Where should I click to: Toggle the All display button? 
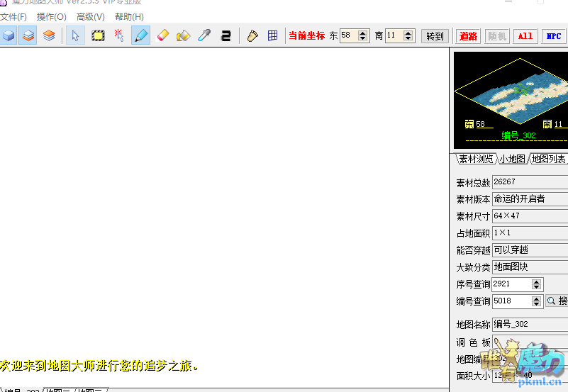(x=525, y=36)
